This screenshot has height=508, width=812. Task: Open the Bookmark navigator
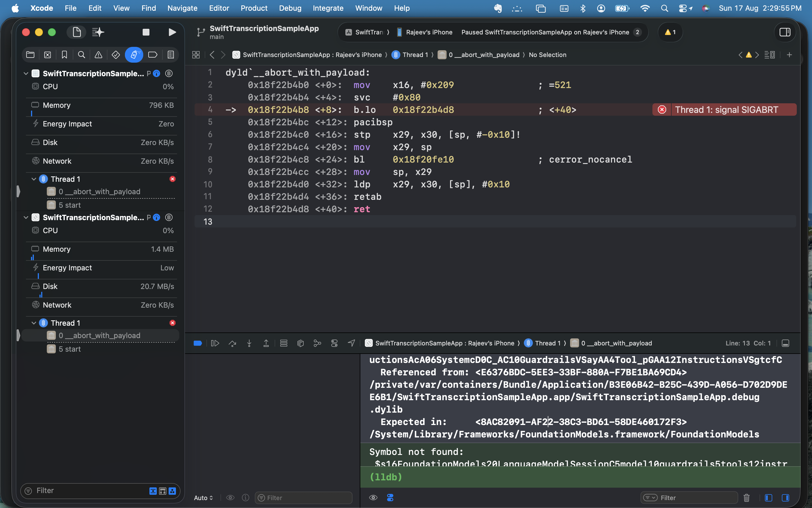[x=64, y=55]
